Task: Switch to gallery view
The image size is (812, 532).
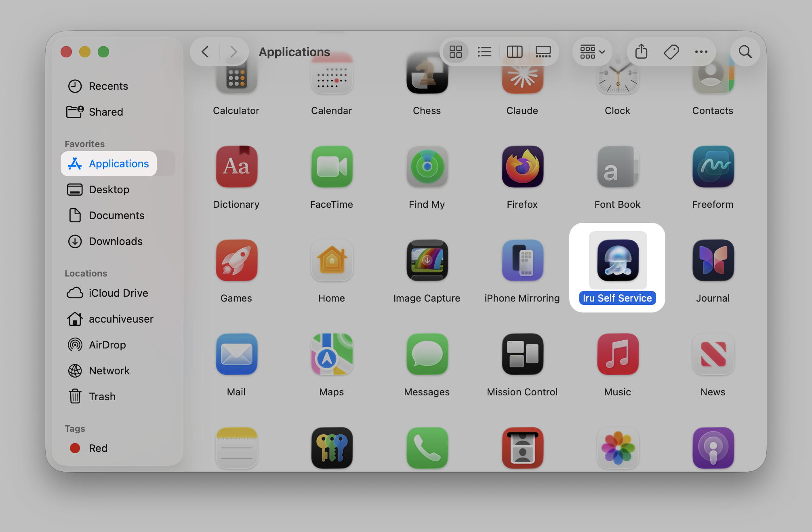Action: click(x=543, y=52)
